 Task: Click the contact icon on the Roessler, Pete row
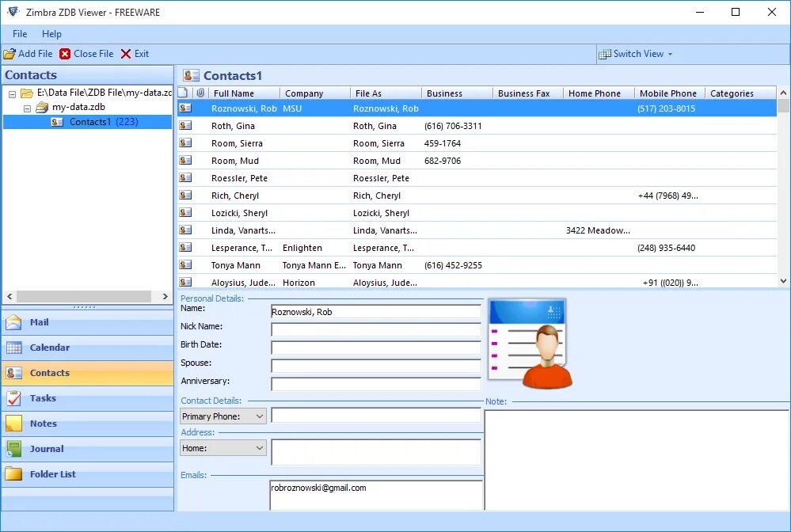tap(185, 177)
